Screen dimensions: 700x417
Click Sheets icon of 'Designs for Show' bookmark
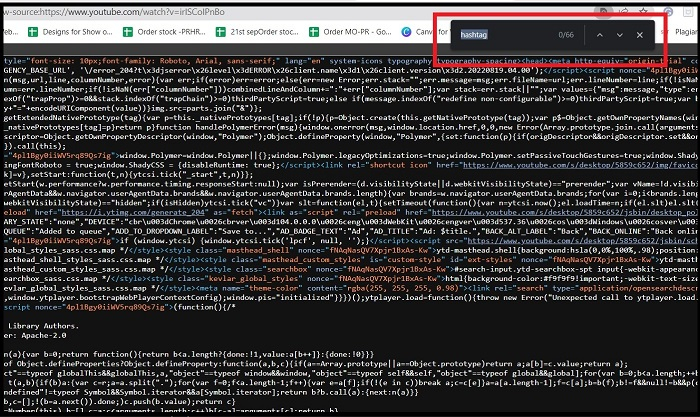[33, 32]
